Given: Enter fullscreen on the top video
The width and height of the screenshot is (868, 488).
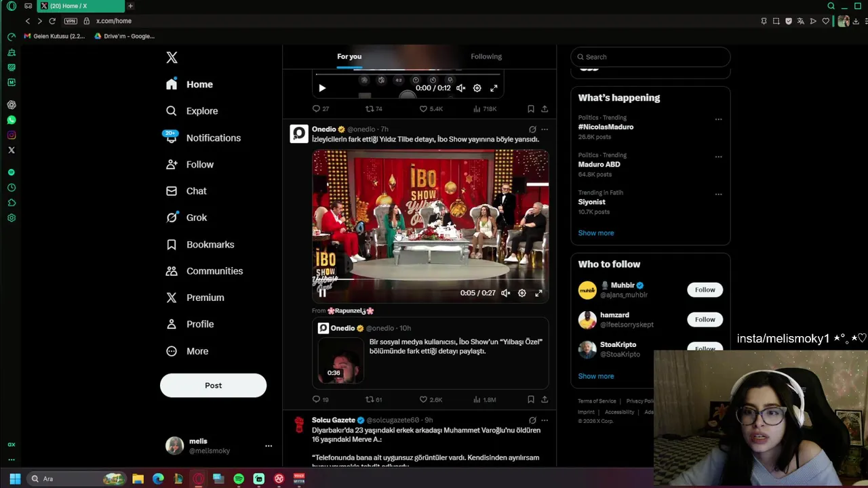Looking at the screenshot, I should click(494, 88).
